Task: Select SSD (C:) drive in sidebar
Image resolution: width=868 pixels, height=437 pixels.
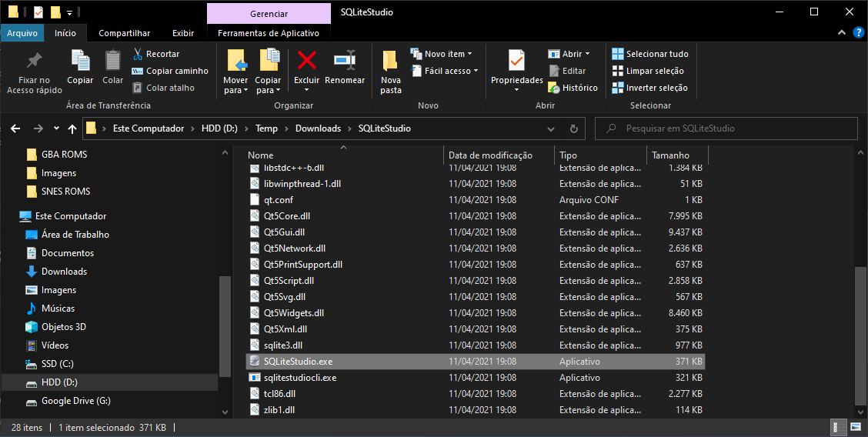Action: pyautogui.click(x=50, y=364)
